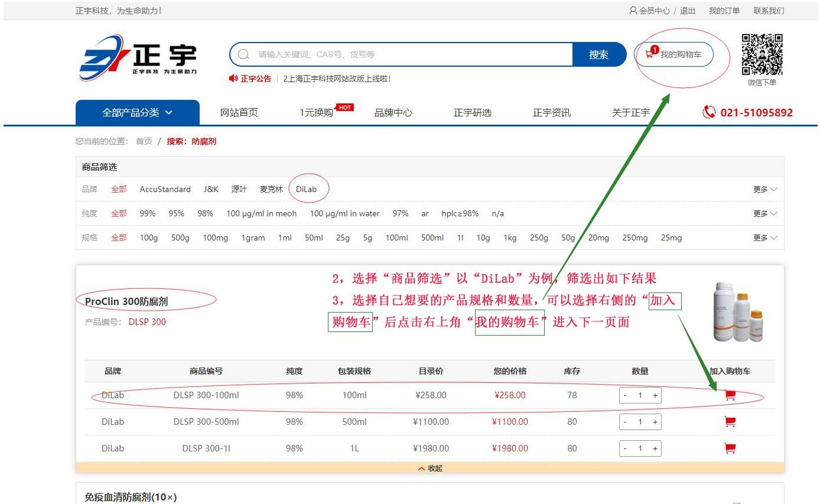Screen dimensions: 820x504
Task: Add DLSP 300-500ml to cart icon
Action: click(x=730, y=422)
